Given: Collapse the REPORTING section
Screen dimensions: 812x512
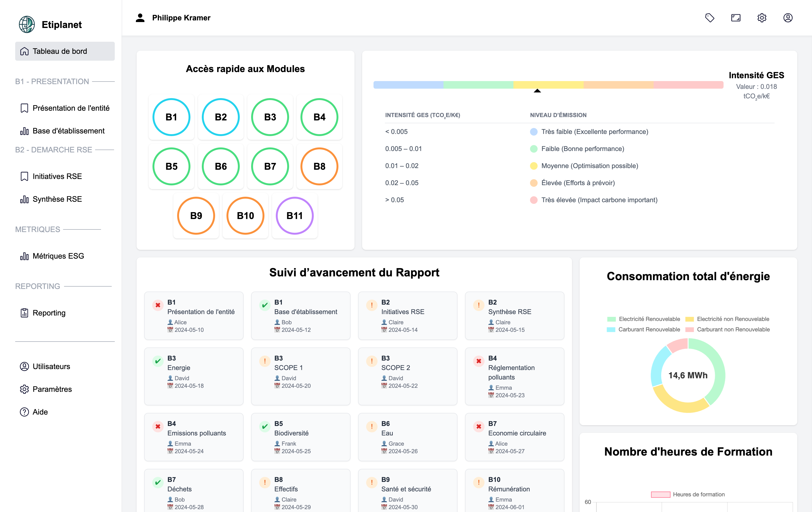Looking at the screenshot, I should (38, 286).
